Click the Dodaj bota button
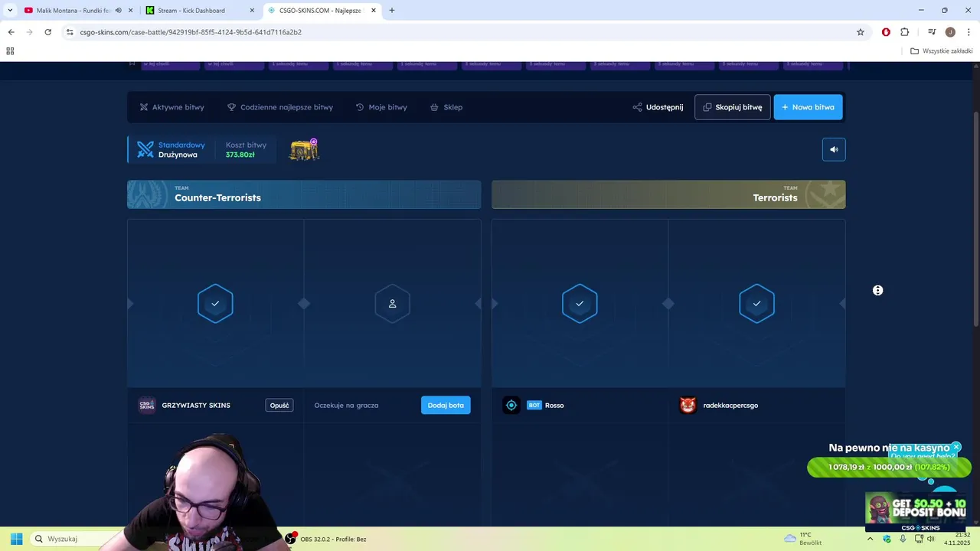980x551 pixels. point(446,406)
